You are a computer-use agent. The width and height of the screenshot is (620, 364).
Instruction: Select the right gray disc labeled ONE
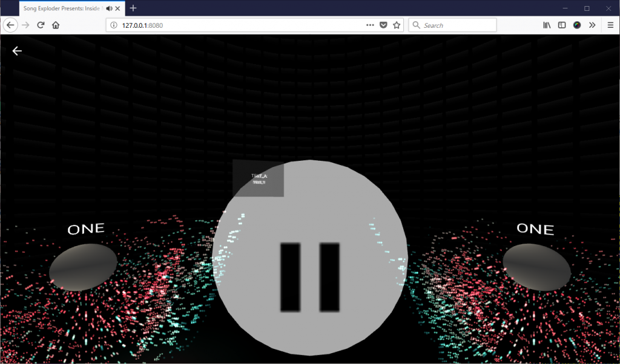(536, 267)
